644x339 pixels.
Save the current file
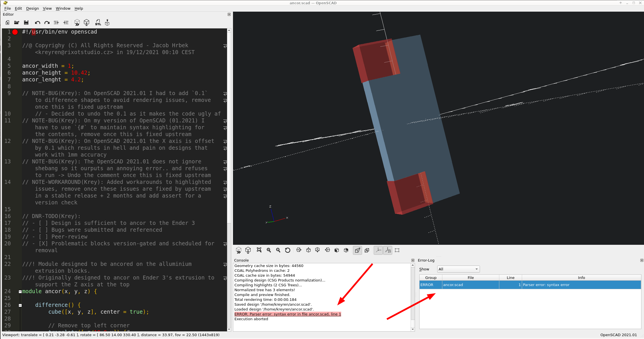coord(26,22)
